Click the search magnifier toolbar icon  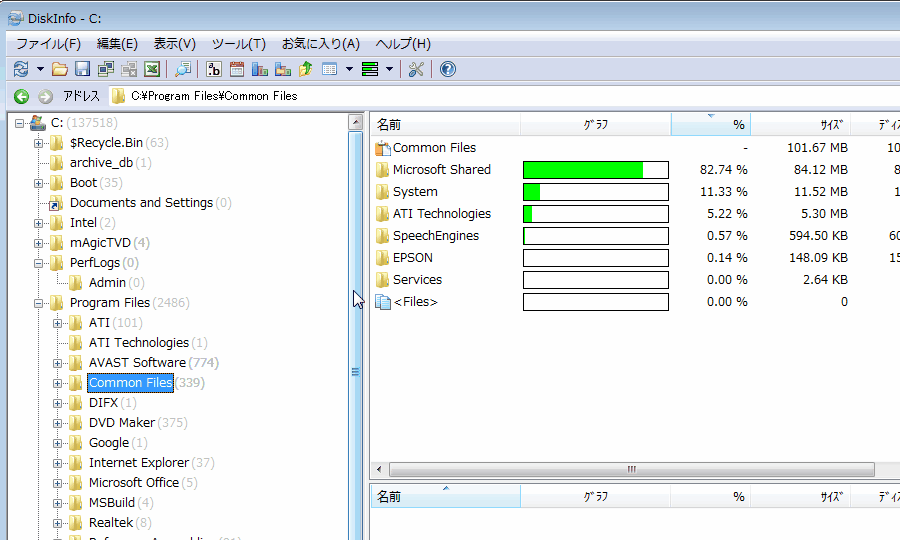[183, 69]
